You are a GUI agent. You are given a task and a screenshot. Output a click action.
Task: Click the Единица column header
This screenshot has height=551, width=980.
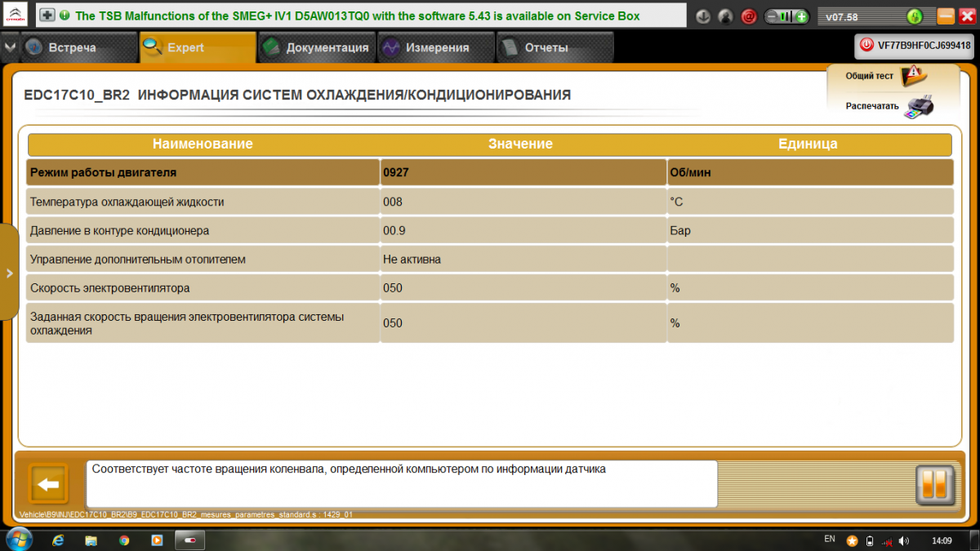pyautogui.click(x=808, y=144)
